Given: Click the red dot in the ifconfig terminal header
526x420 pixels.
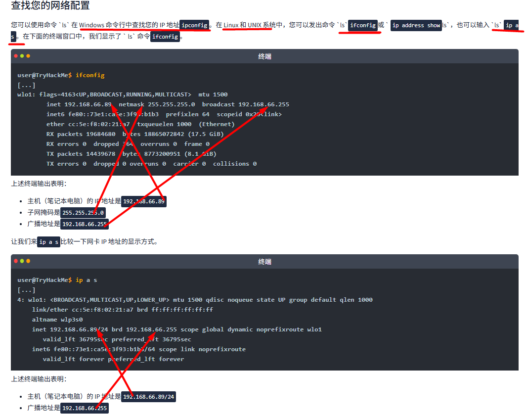Looking at the screenshot, I should [x=16, y=56].
